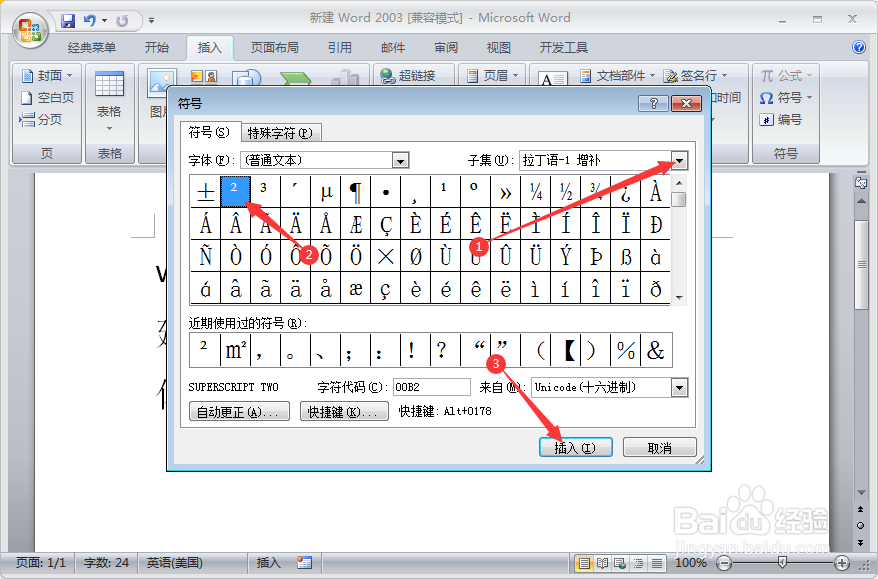Toggle overtype mode via 插入 status indicator
Viewport: 878px width, 579px height.
tap(266, 563)
